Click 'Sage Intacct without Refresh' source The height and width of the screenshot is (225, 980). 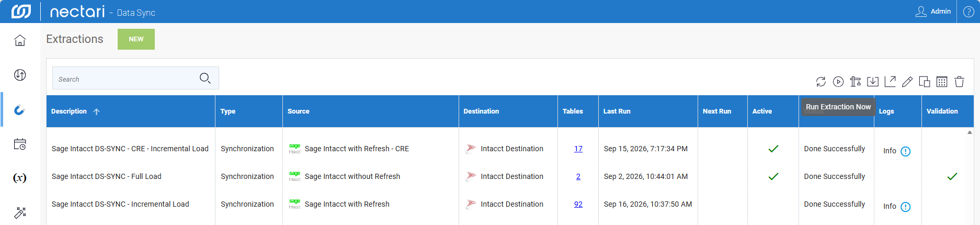pos(352,176)
